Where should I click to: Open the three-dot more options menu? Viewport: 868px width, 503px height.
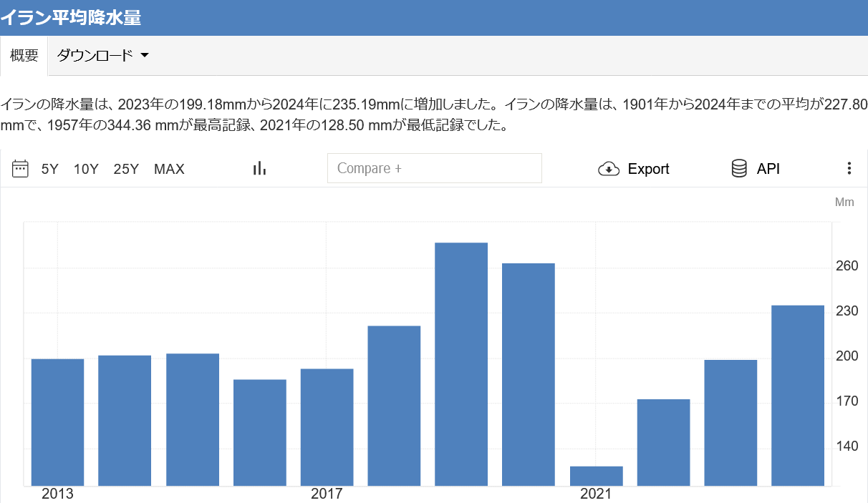pyautogui.click(x=849, y=169)
